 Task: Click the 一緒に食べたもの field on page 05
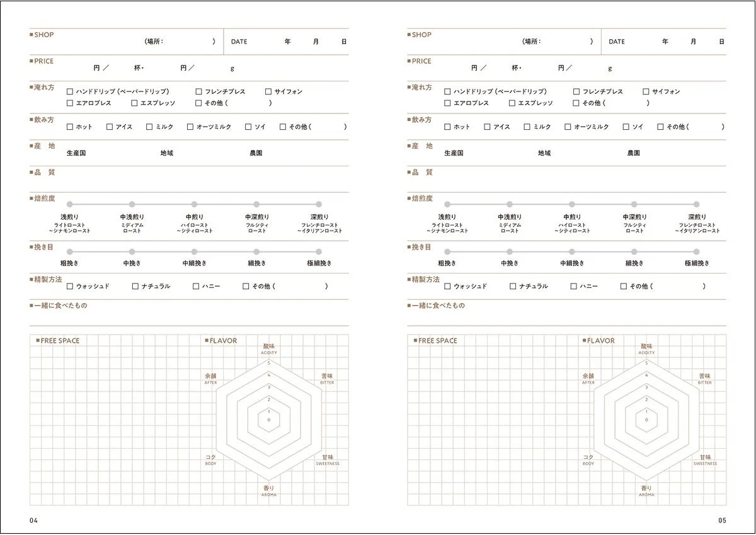(566, 313)
